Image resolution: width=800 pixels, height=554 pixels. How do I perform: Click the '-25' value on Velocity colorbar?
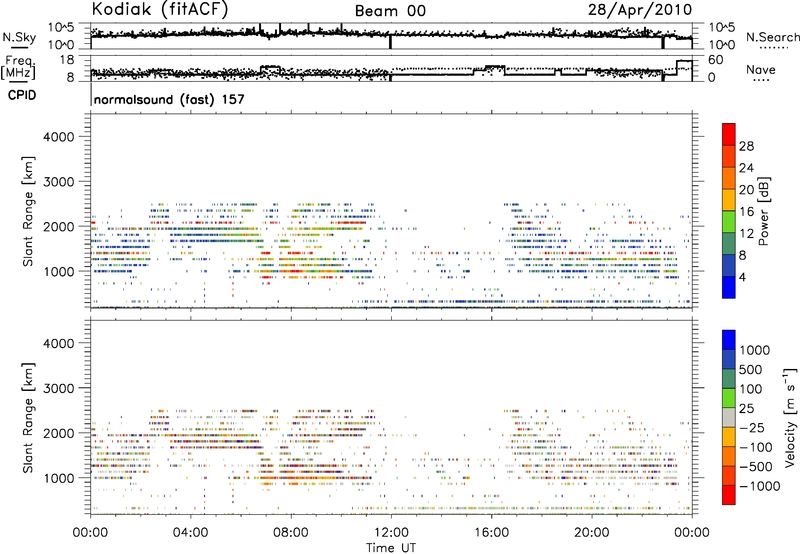click(x=752, y=428)
